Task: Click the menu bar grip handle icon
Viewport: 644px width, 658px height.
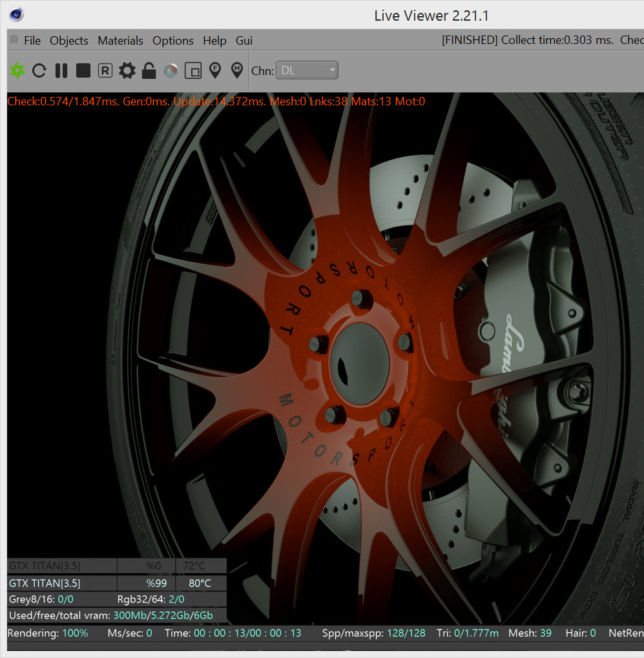Action: pyautogui.click(x=14, y=39)
